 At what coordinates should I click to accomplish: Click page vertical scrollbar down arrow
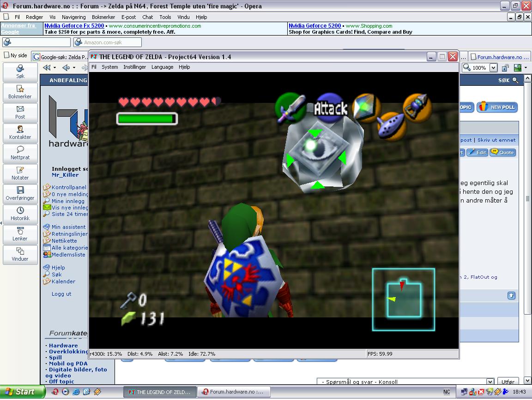click(x=527, y=381)
